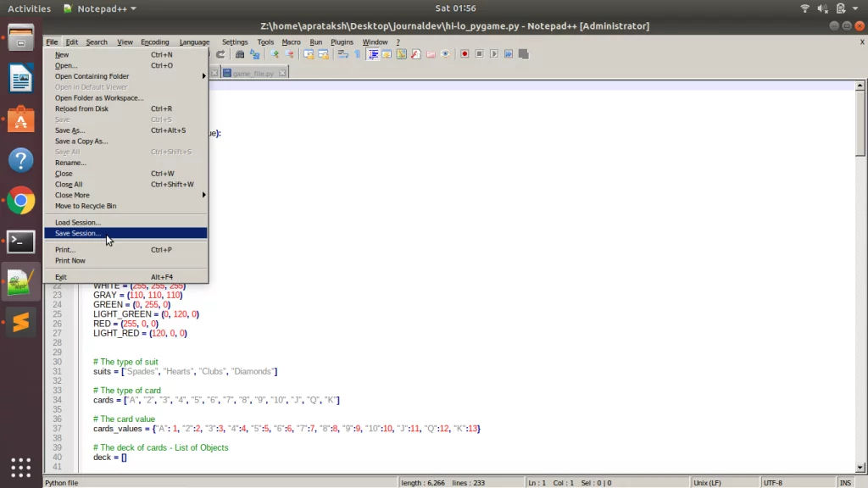The height and width of the screenshot is (488, 868).
Task: Expand the Close More submenu arrow
Action: (202, 195)
